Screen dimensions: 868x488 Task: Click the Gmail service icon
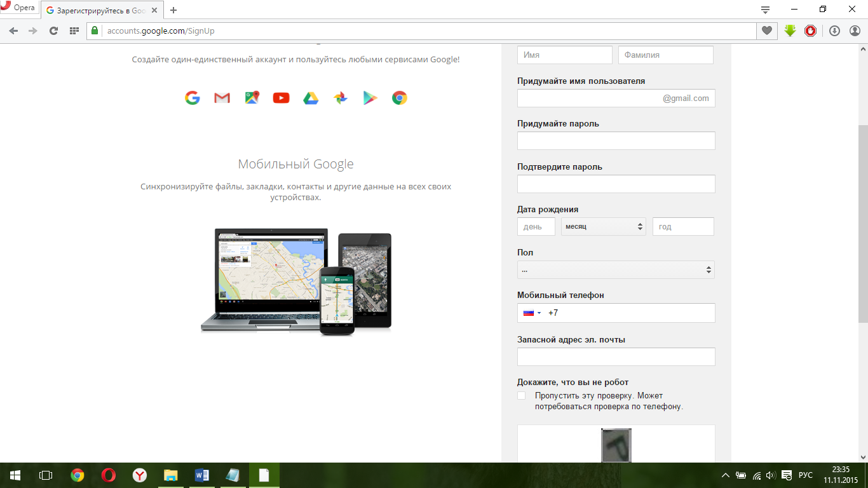click(x=222, y=98)
